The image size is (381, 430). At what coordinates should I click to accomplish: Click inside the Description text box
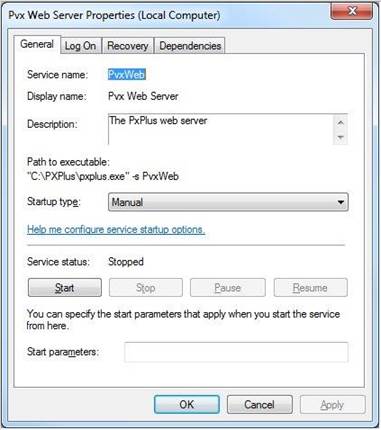[221, 129]
